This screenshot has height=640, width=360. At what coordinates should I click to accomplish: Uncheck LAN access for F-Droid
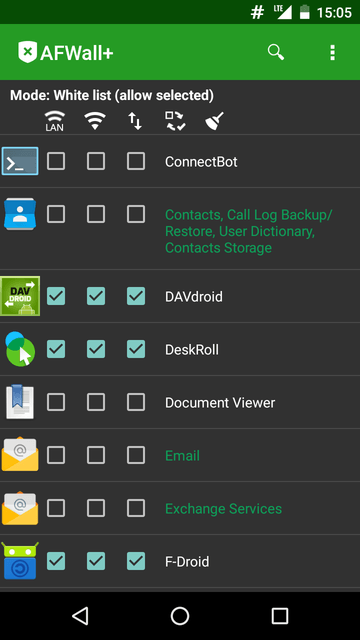[56, 561]
